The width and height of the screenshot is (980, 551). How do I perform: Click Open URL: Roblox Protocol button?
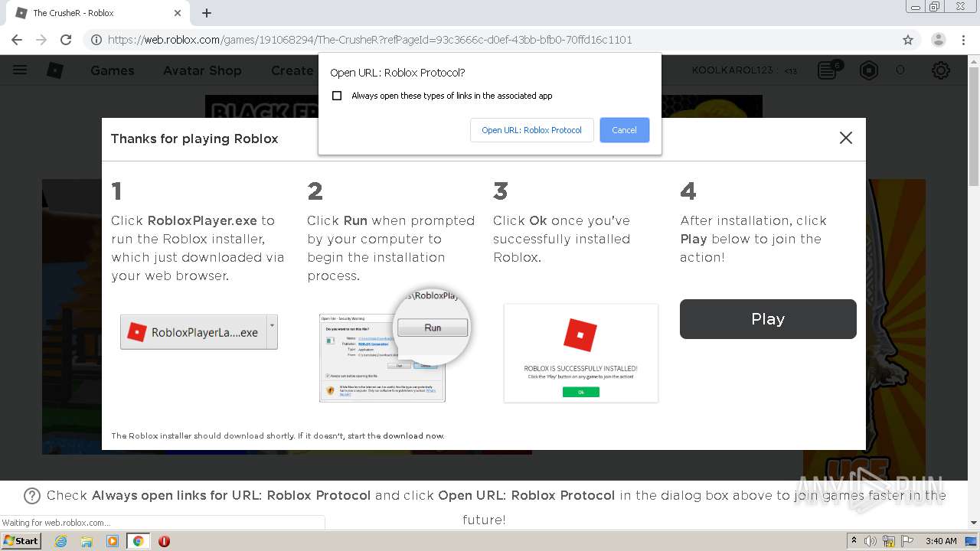[x=531, y=130]
